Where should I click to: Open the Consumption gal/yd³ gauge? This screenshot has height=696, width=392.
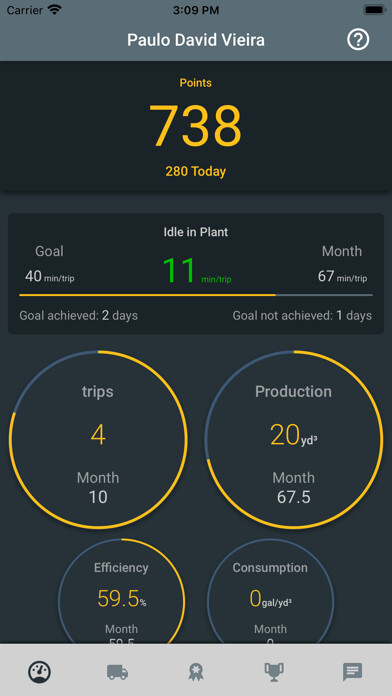(x=270, y=591)
